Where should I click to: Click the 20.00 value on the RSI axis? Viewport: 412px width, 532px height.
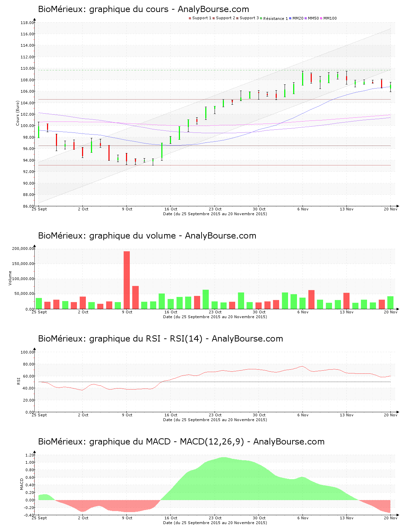click(x=28, y=400)
